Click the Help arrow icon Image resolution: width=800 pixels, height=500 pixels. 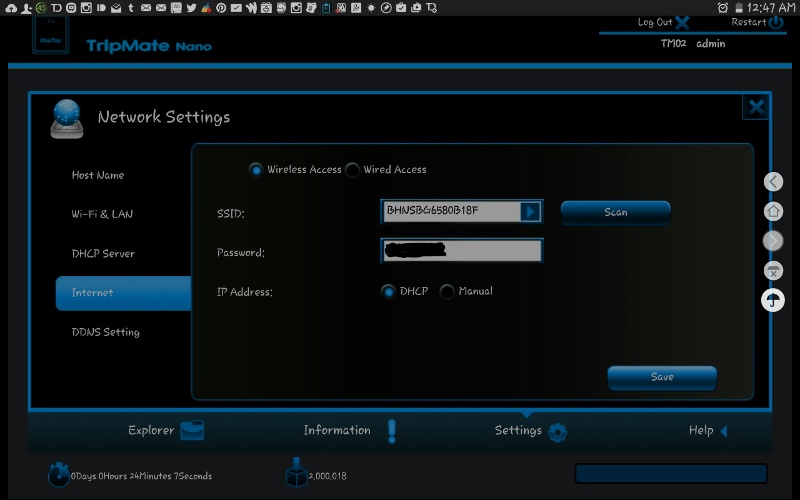pyautogui.click(x=723, y=431)
